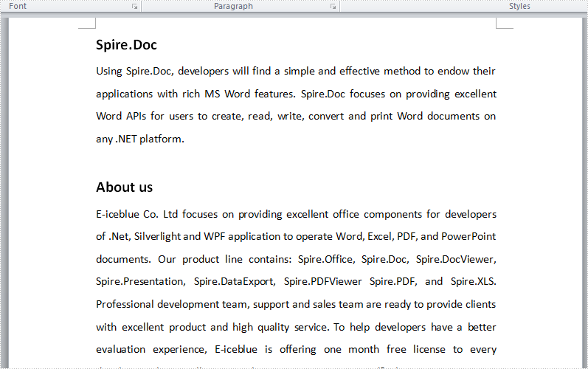Click the text 'any .NET platform.'

coord(140,139)
